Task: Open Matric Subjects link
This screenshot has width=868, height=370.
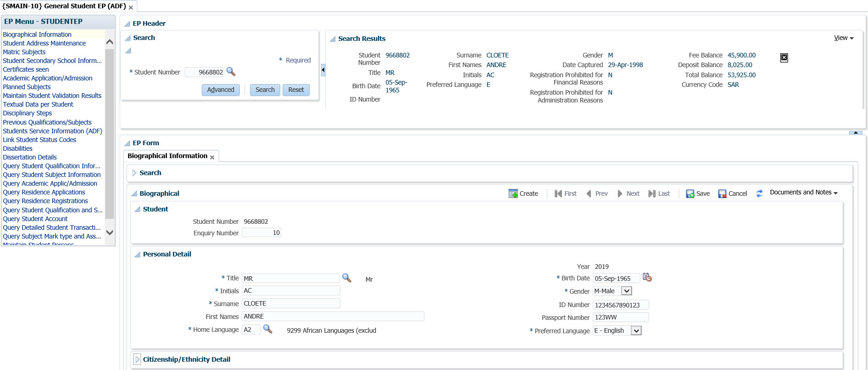Action: pyautogui.click(x=24, y=52)
